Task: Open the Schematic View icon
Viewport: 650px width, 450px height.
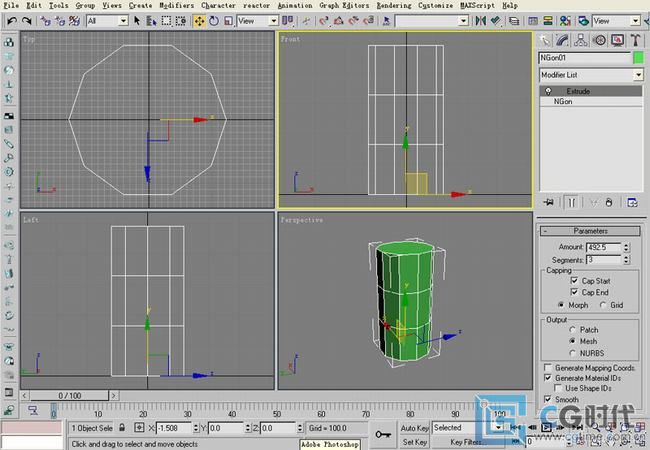Action: point(548,20)
